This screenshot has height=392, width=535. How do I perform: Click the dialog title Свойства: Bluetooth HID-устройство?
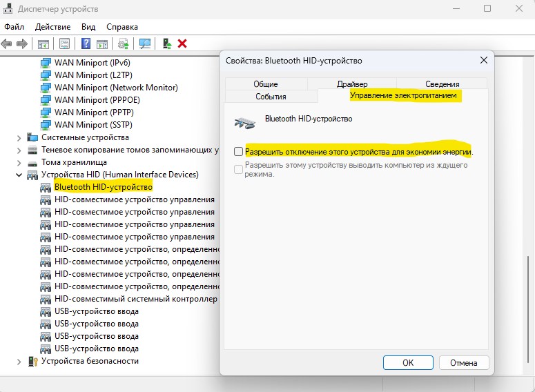click(294, 61)
